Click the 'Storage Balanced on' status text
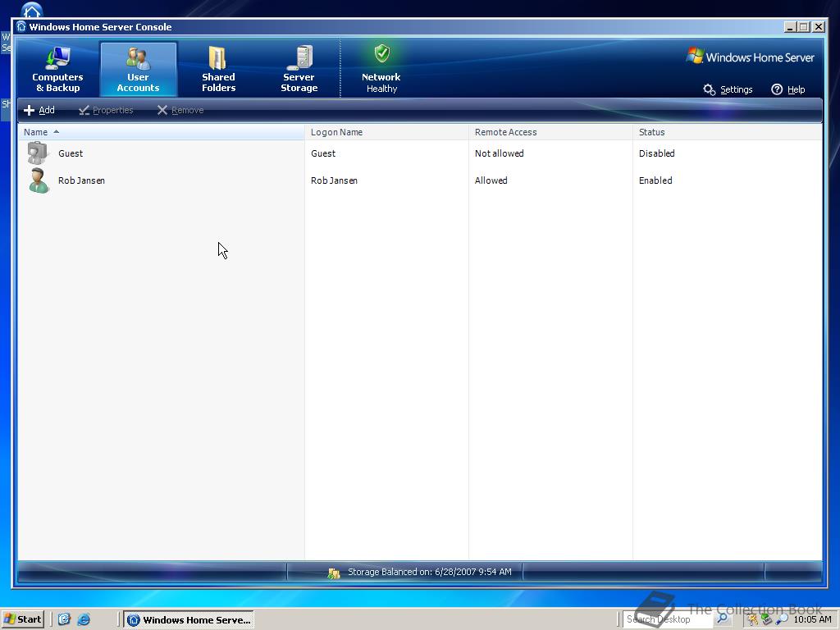Screen dimensions: 840x630 tap(430, 572)
